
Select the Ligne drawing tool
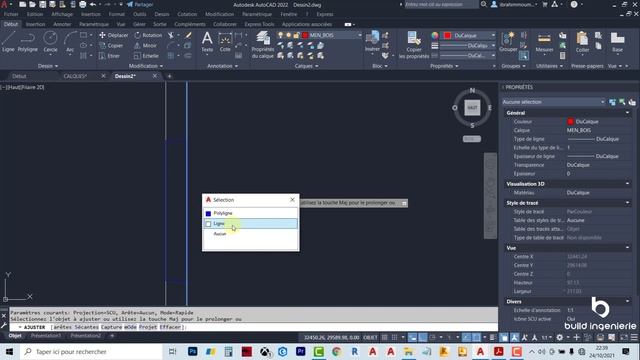click(x=8, y=42)
